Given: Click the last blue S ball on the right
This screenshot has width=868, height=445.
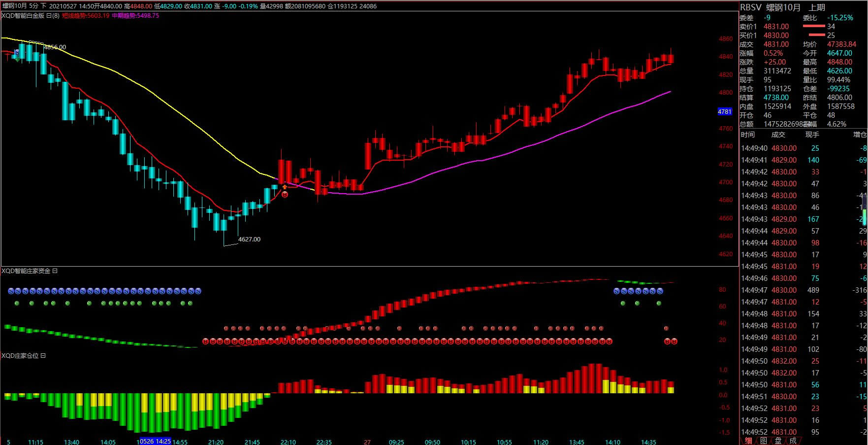Looking at the screenshot, I should (x=660, y=291).
